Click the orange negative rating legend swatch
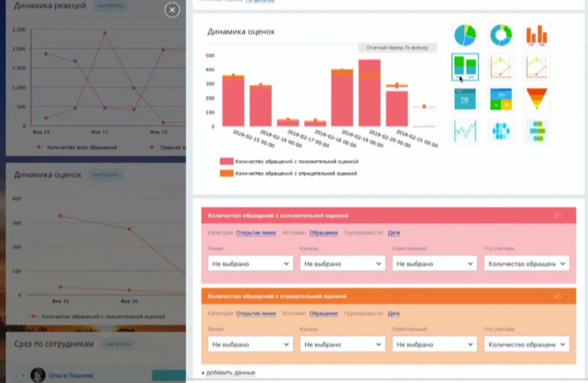 point(226,173)
